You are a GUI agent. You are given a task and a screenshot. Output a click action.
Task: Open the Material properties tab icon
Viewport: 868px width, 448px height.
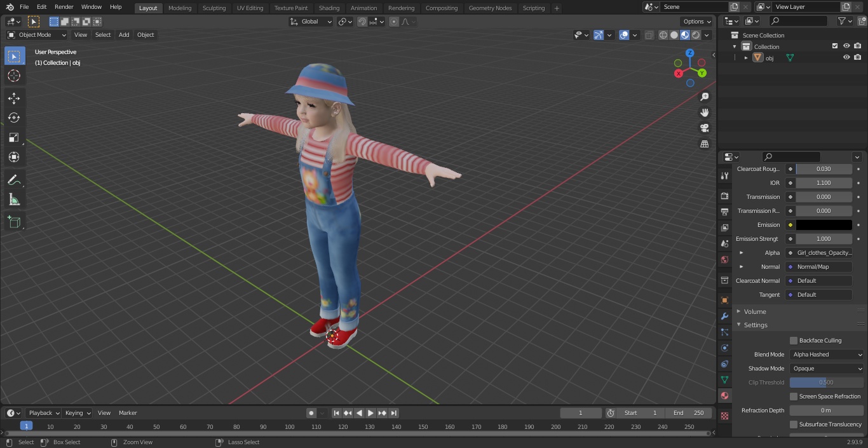tap(724, 396)
